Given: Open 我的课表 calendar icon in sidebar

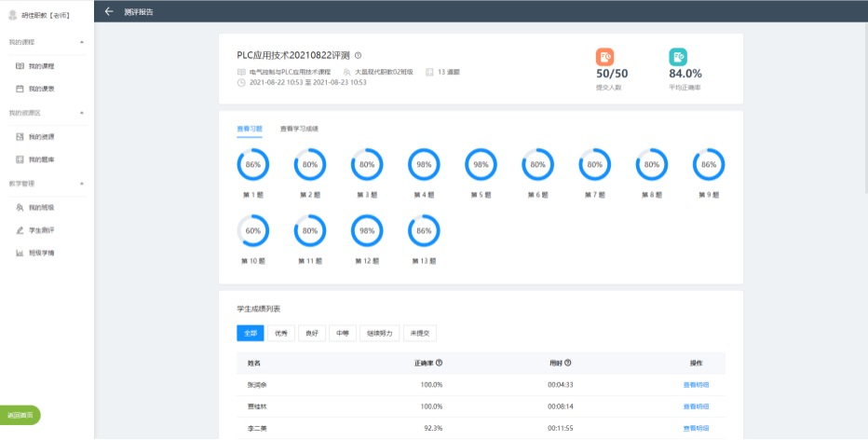Looking at the screenshot, I should point(20,89).
